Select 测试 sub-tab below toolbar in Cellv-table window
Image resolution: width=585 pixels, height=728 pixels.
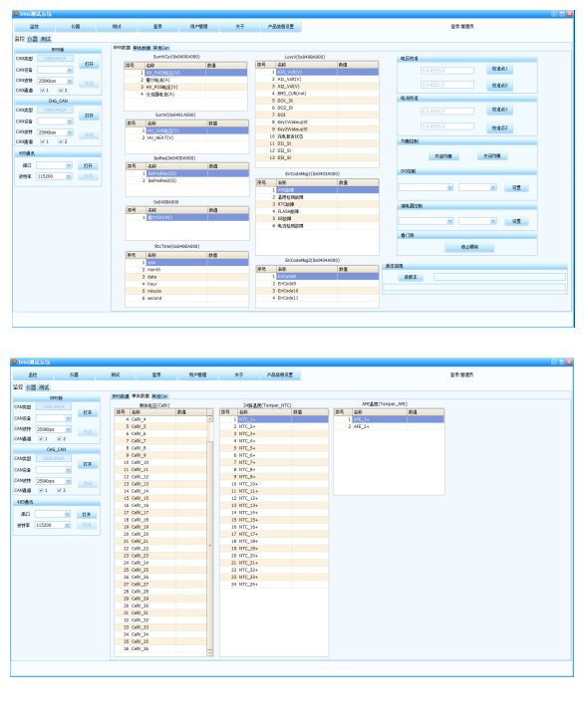click(x=44, y=387)
